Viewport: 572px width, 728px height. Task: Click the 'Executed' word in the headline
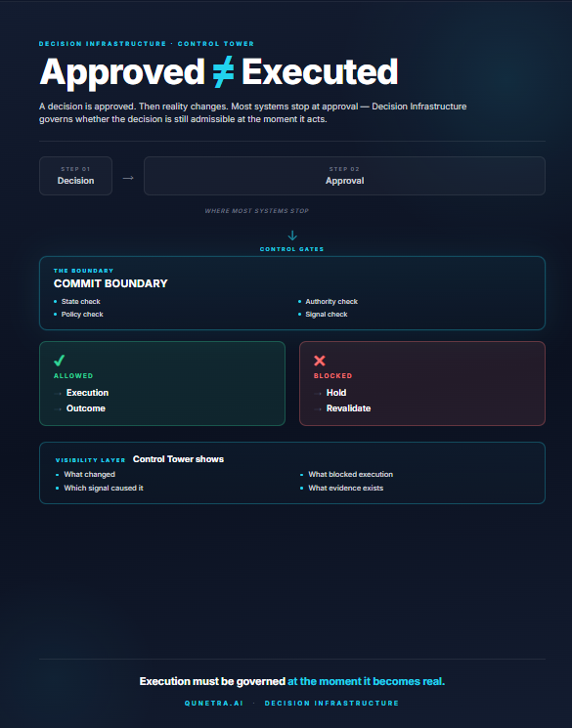pyautogui.click(x=320, y=72)
